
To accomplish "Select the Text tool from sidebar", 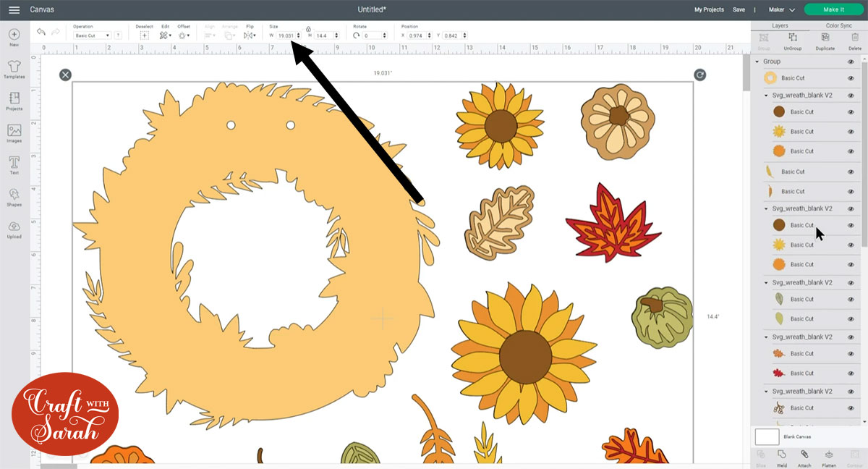I will pos(14,164).
